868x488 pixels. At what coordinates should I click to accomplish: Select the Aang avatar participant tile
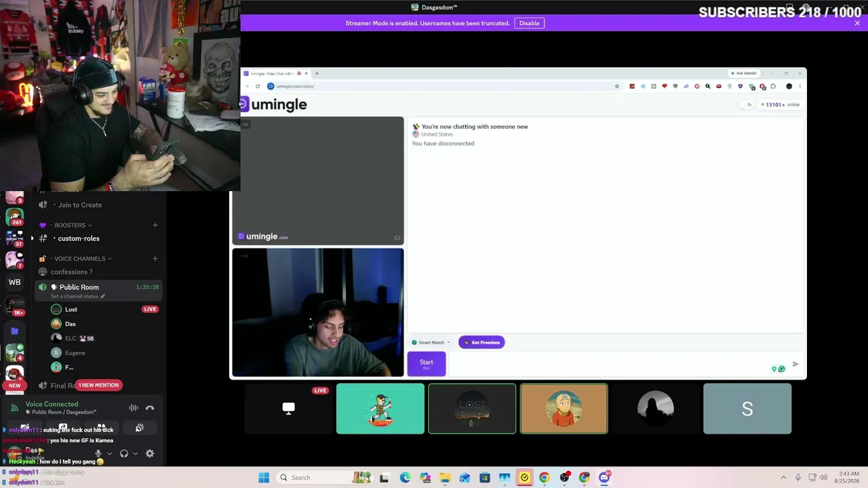tap(564, 409)
